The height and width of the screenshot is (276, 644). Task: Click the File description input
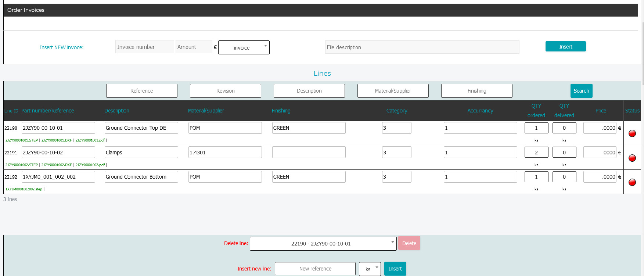click(422, 47)
